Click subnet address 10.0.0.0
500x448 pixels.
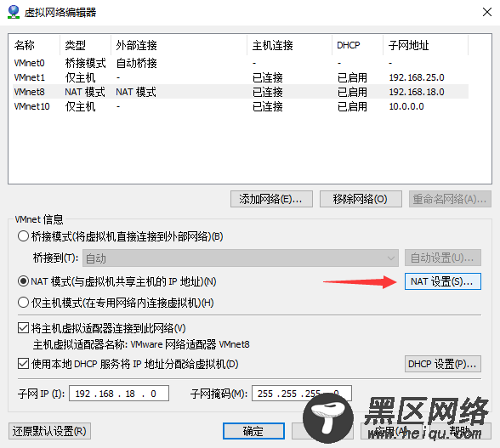(x=406, y=106)
